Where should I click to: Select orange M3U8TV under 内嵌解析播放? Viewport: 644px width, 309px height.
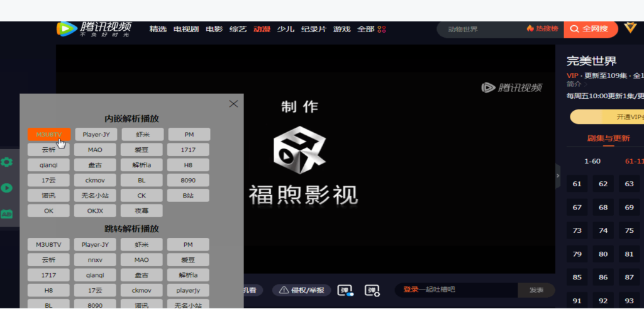(x=49, y=135)
